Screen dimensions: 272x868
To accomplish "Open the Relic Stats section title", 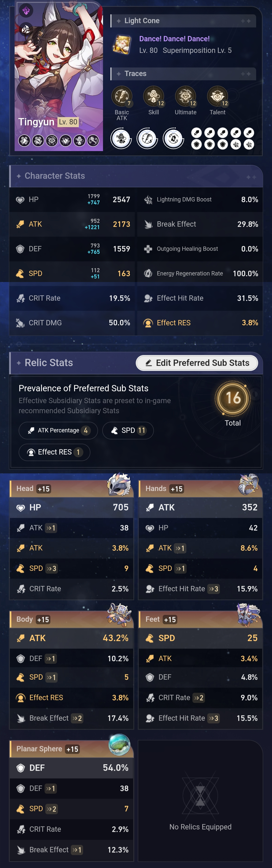I will pos(49,363).
